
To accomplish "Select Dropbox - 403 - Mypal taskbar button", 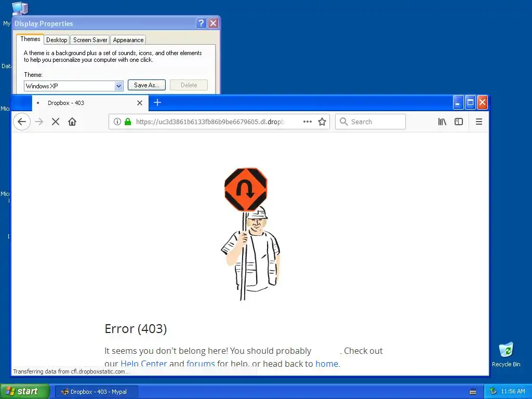I will (96, 392).
